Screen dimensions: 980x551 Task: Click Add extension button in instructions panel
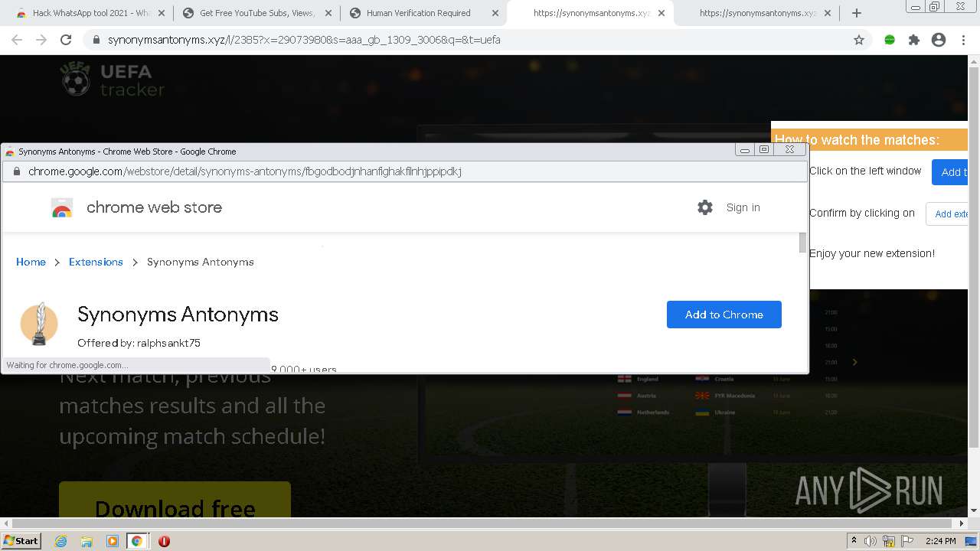click(948, 214)
